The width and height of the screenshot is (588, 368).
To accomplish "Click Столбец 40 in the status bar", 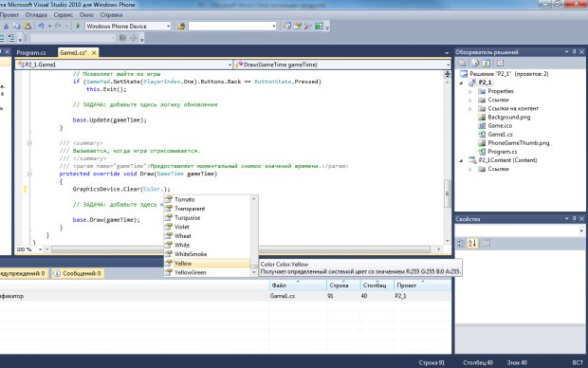I will pyautogui.click(x=478, y=362).
